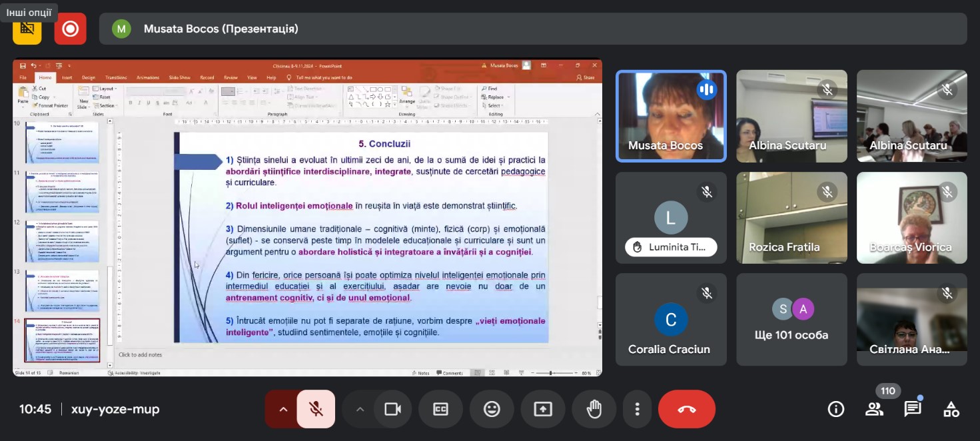Click the red leave call button
The image size is (980, 441).
(686, 409)
